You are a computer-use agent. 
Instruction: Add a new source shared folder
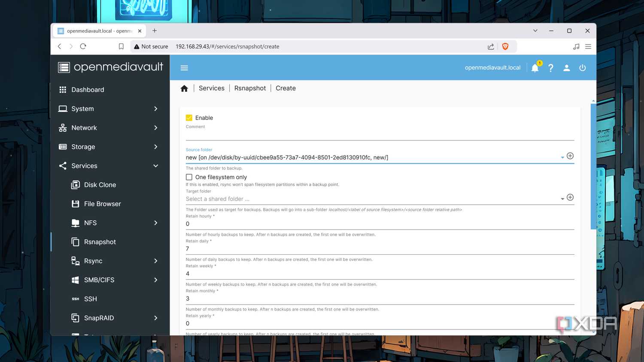(570, 156)
